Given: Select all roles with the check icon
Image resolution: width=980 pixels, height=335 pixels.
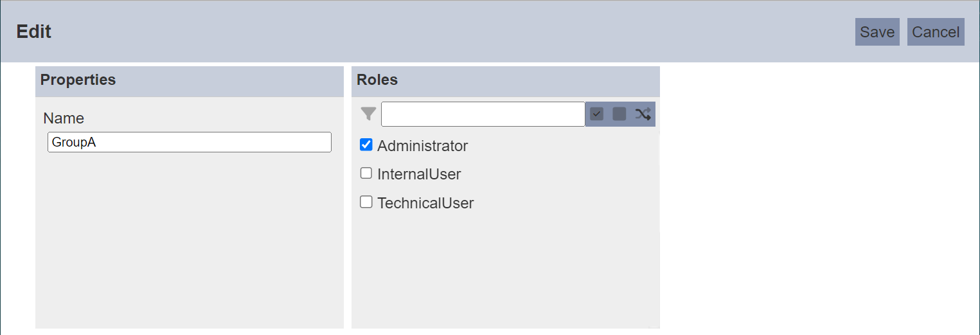Looking at the screenshot, I should [597, 114].
